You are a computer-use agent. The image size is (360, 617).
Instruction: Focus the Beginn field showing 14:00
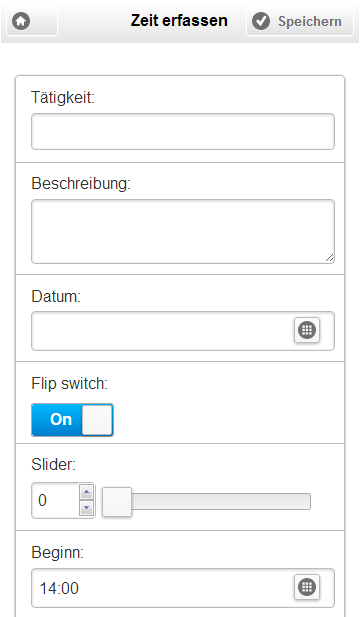[x=161, y=588]
